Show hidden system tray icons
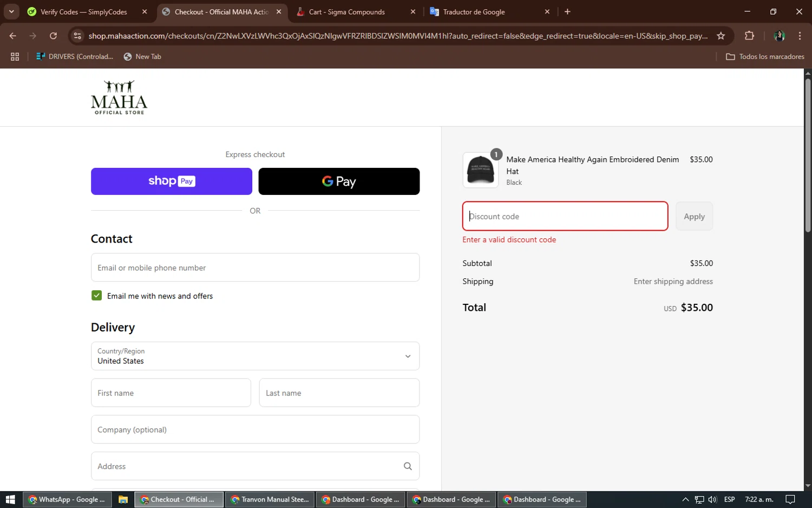812x508 pixels. click(x=685, y=499)
